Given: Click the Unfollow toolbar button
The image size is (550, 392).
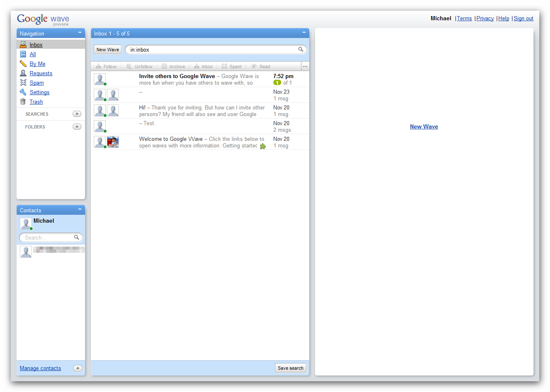Looking at the screenshot, I should [140, 67].
